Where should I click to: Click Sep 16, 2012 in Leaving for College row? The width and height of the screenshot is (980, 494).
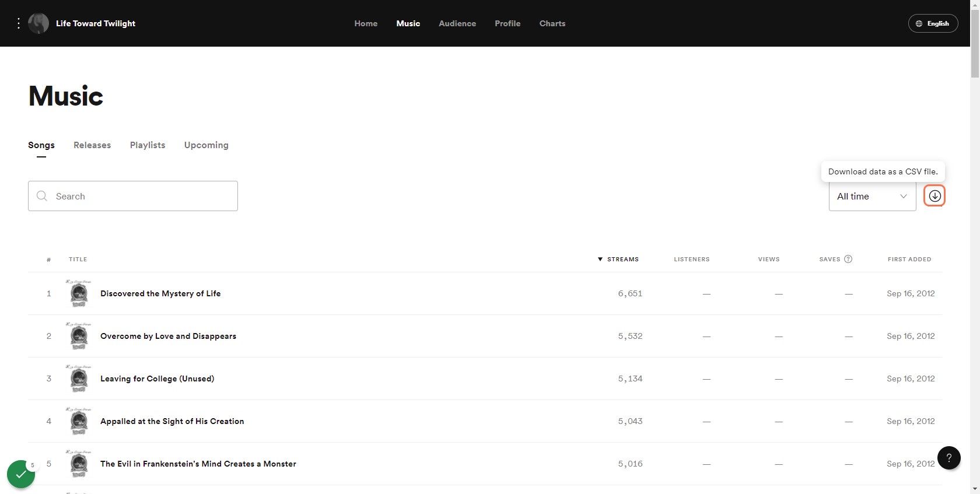click(911, 379)
